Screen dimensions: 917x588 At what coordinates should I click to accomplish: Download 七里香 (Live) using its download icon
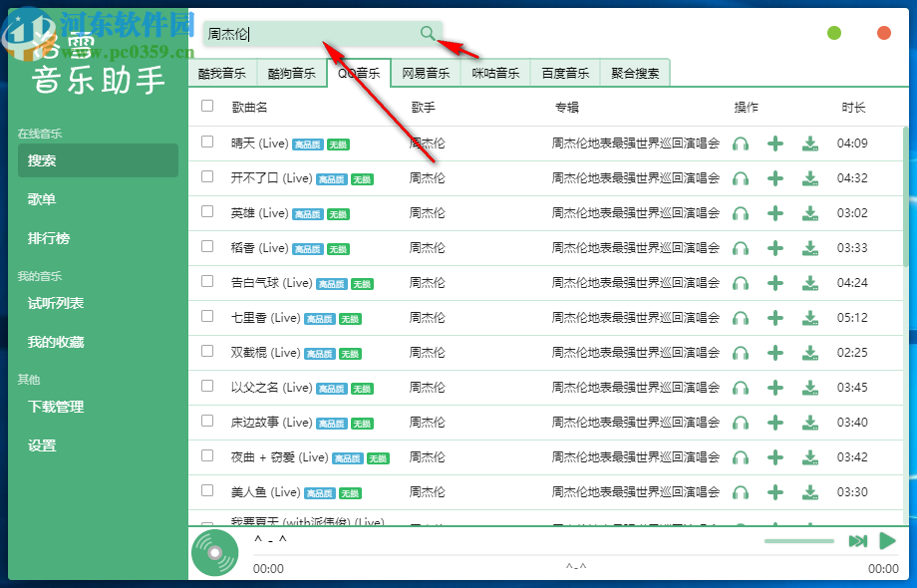pyautogui.click(x=810, y=317)
